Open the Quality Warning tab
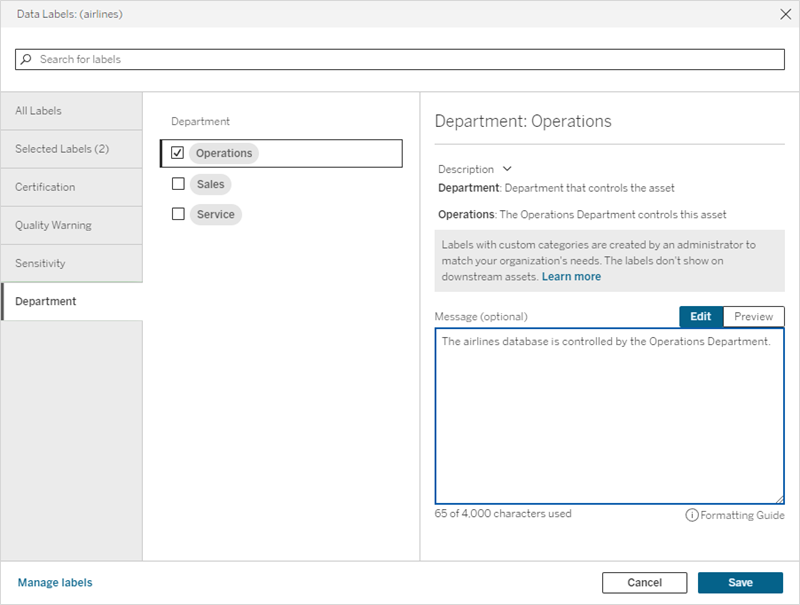 coord(71,225)
